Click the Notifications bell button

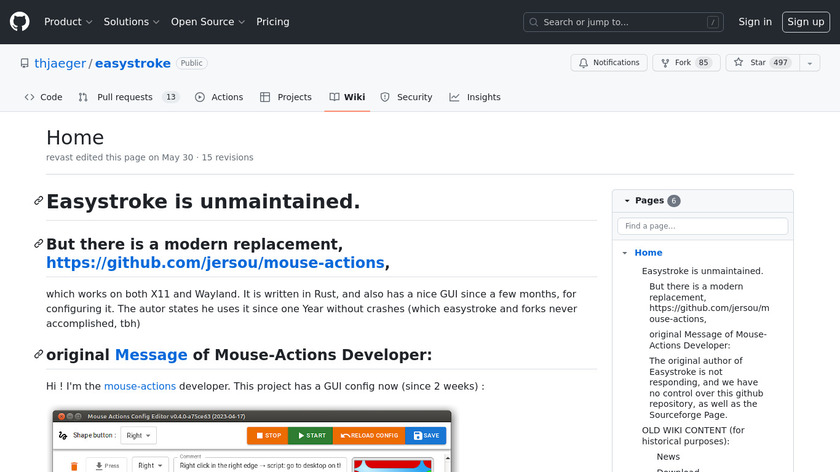(x=609, y=63)
